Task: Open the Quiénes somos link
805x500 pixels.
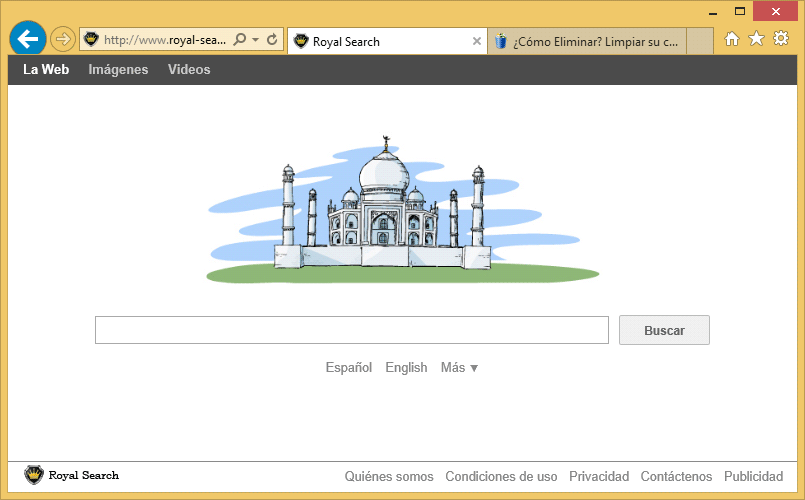Action: [389, 476]
